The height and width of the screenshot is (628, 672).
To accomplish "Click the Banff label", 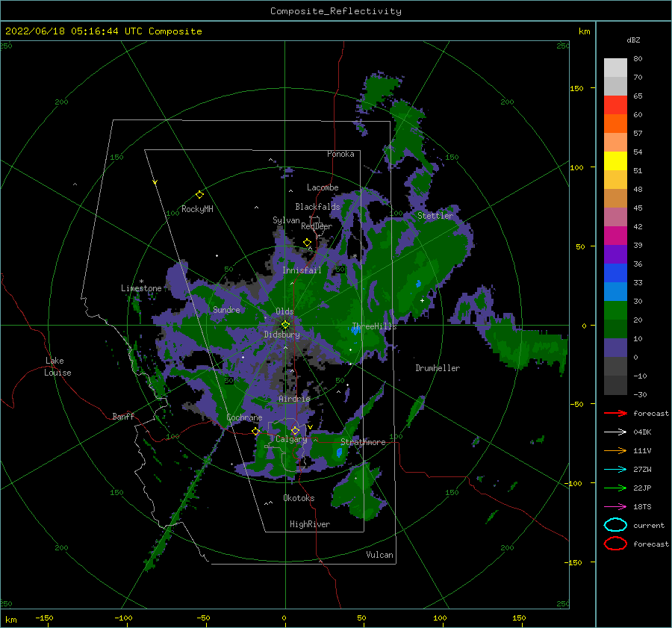I will (x=123, y=416).
